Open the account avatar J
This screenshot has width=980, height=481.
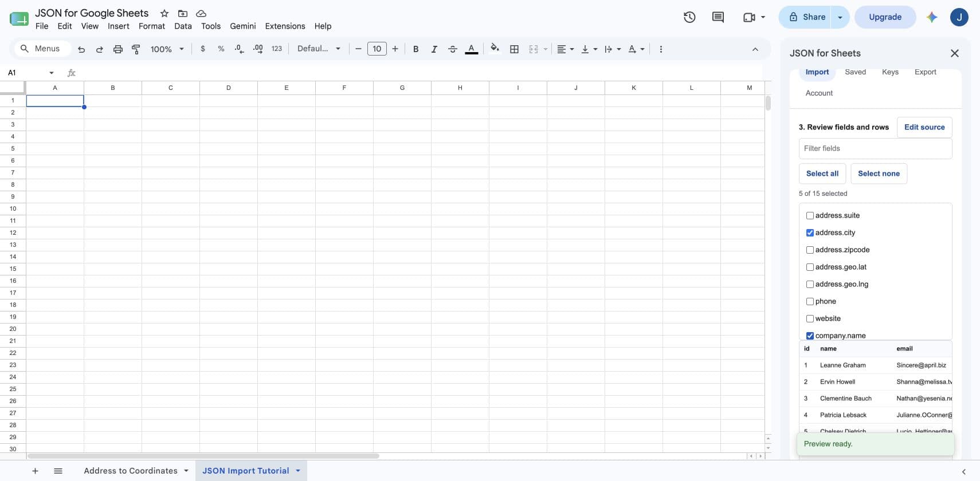pos(959,17)
